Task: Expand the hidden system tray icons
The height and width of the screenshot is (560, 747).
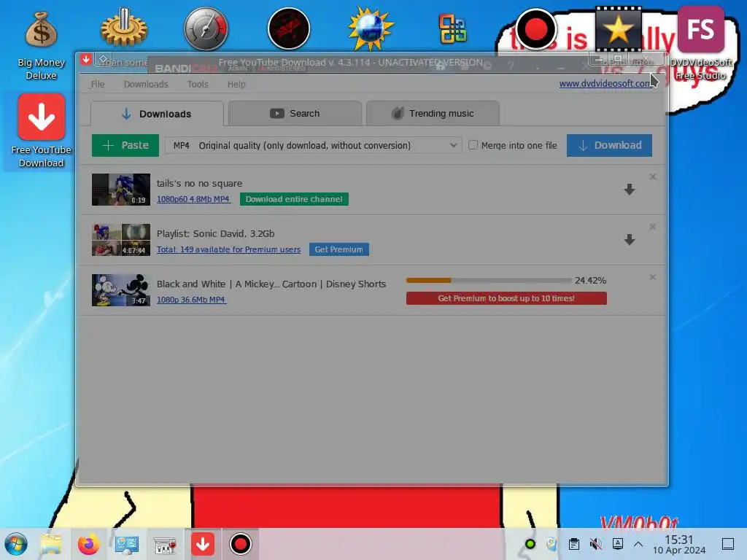Action: pyautogui.click(x=638, y=544)
